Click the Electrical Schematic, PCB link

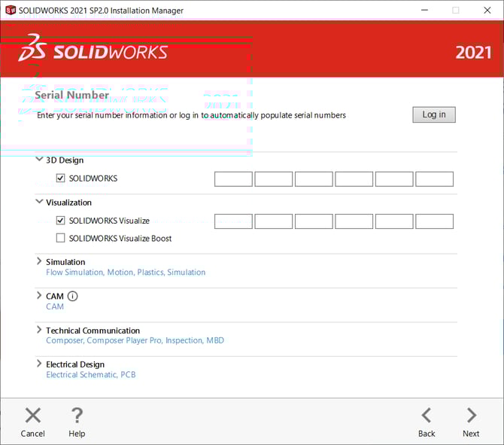(91, 374)
